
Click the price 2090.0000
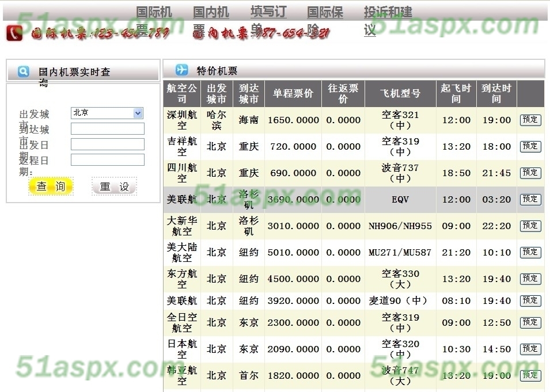pos(293,349)
